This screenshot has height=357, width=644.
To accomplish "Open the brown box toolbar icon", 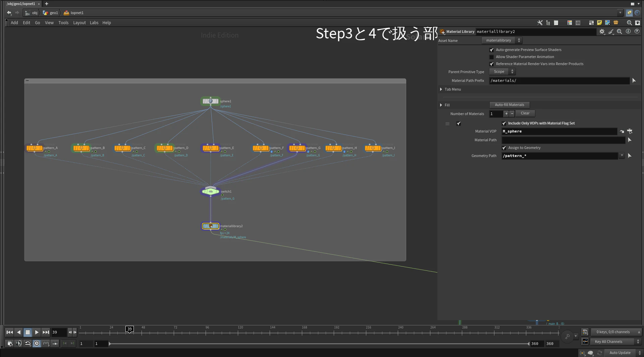I will (x=616, y=23).
